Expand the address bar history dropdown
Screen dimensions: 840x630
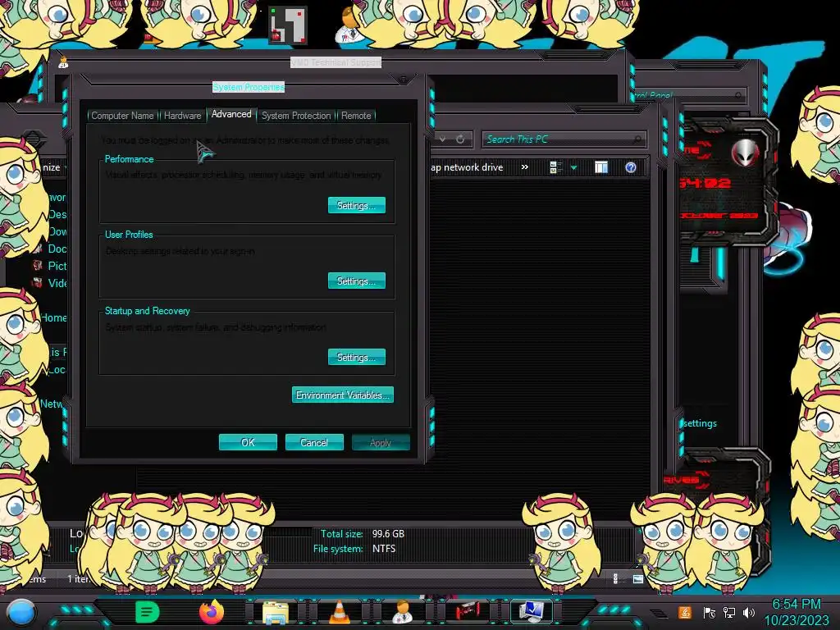click(442, 139)
